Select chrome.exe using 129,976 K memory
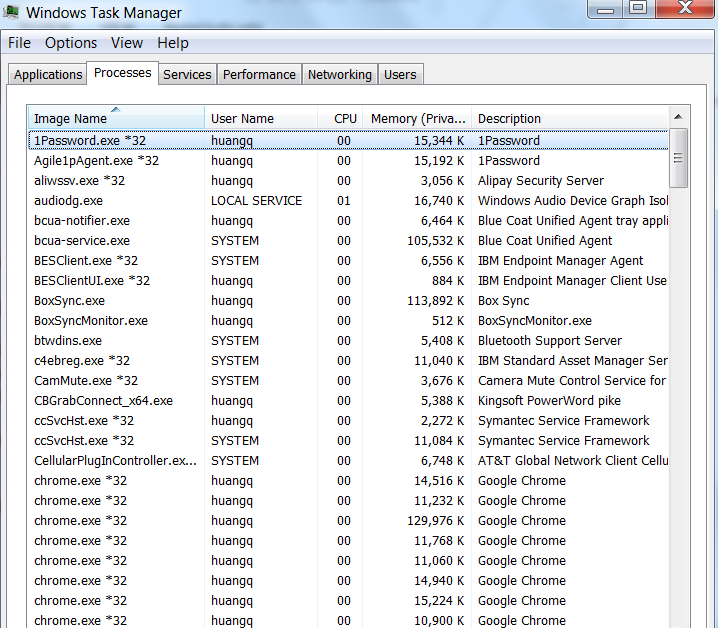718x628 pixels. pos(348,521)
